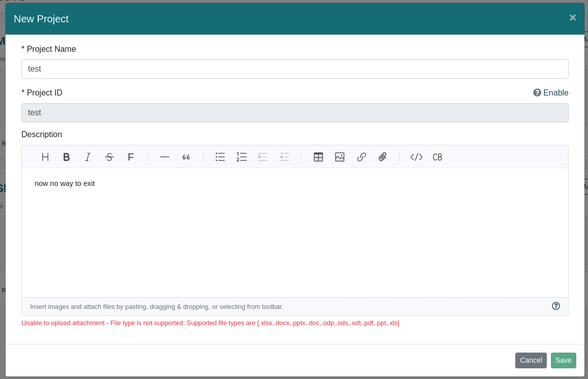Click the Enable link for Project ID
This screenshot has height=379, width=588.
(556, 92)
